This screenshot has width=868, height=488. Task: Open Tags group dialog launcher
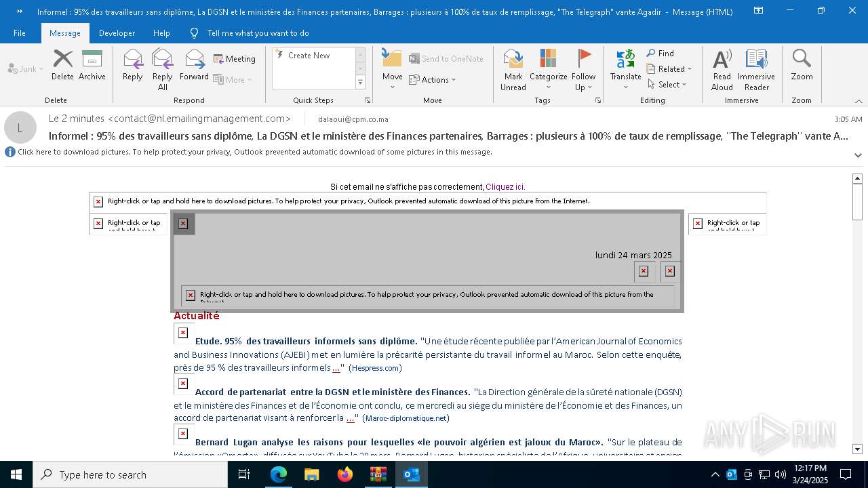click(x=598, y=100)
